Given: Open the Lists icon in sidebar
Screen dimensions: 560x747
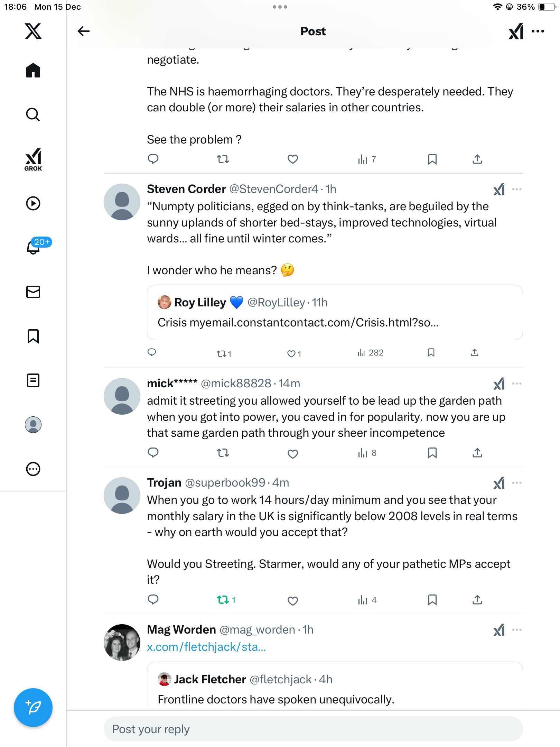Looking at the screenshot, I should [33, 380].
